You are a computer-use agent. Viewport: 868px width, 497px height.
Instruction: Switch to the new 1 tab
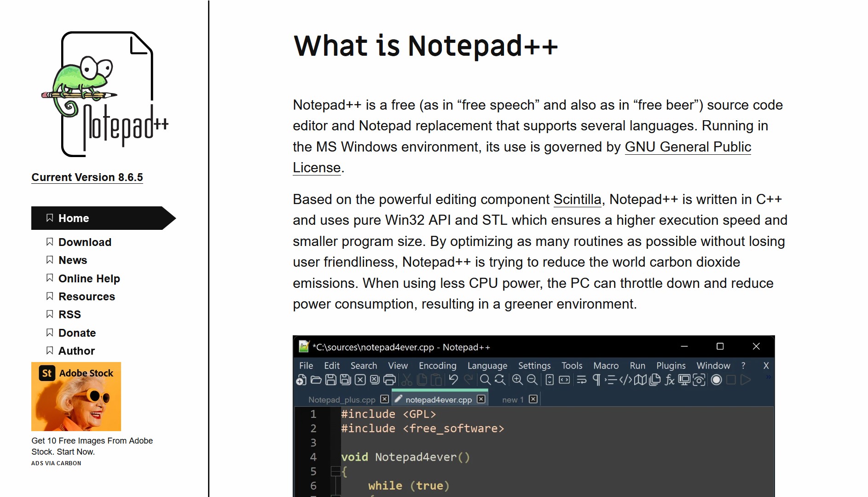[513, 400]
